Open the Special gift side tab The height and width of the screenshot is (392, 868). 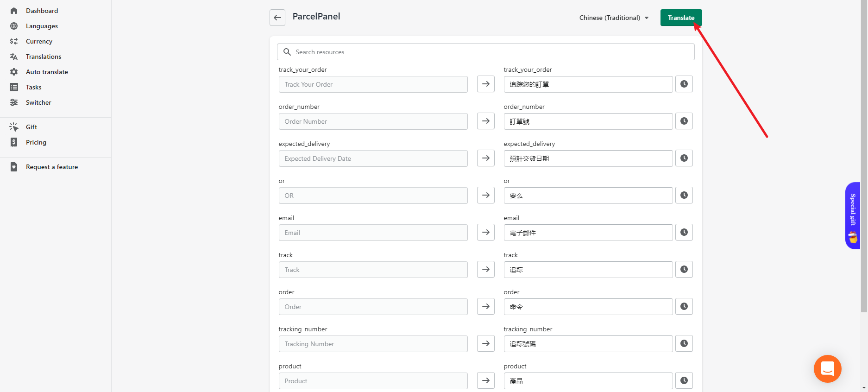(x=853, y=215)
